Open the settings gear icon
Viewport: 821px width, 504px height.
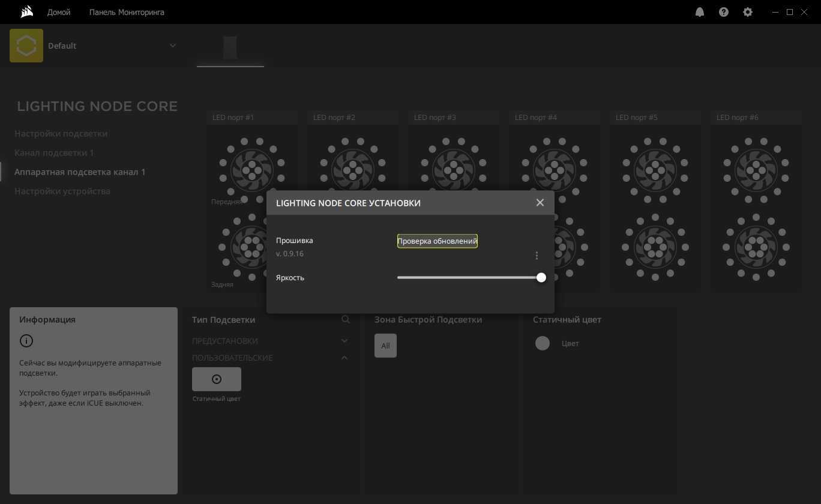pyautogui.click(x=748, y=12)
